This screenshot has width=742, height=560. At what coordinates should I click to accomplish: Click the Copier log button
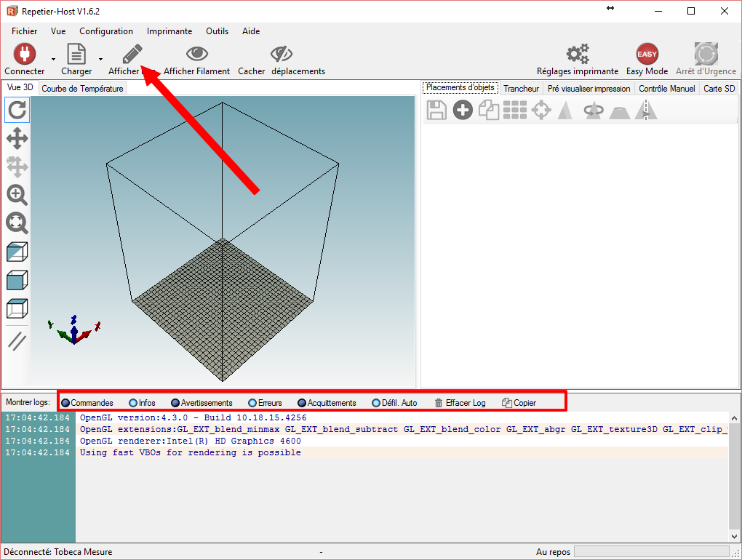519,403
